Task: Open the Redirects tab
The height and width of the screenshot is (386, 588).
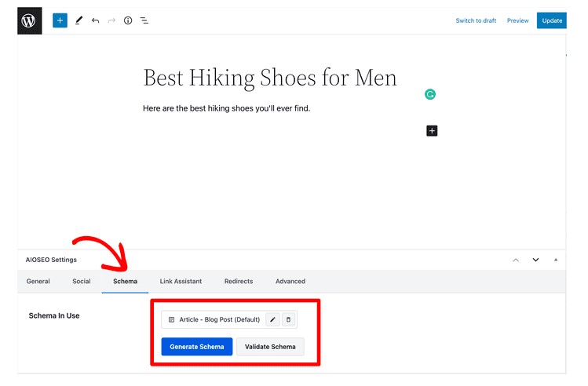Action: pyautogui.click(x=239, y=281)
